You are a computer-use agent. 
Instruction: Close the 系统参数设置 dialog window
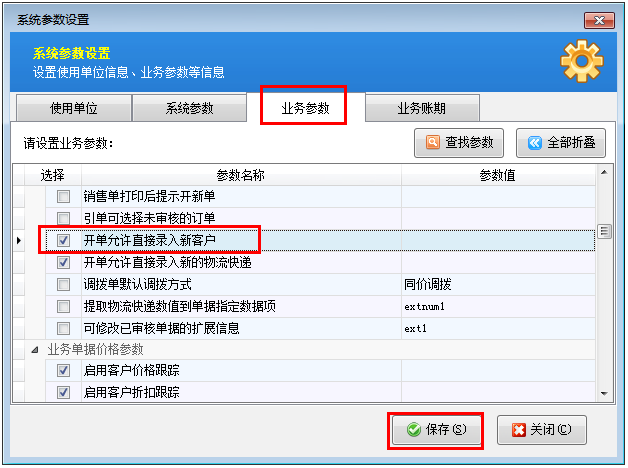pyautogui.click(x=597, y=17)
